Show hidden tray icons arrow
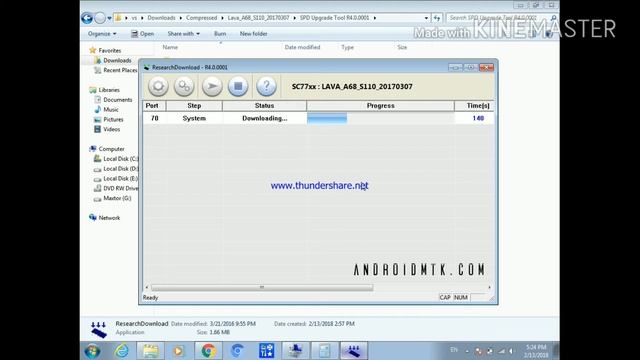Screen dimensions: 640x360 (x=467, y=351)
